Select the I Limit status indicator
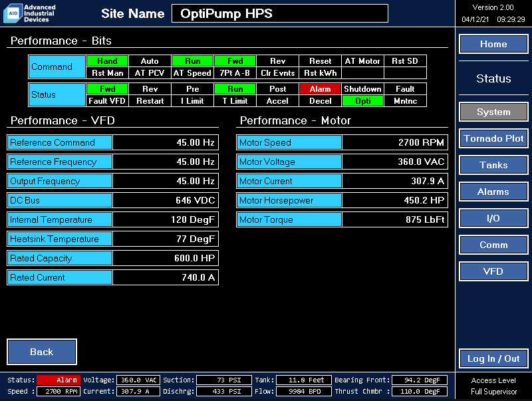The height and width of the screenshot is (401, 532). pyautogui.click(x=192, y=101)
